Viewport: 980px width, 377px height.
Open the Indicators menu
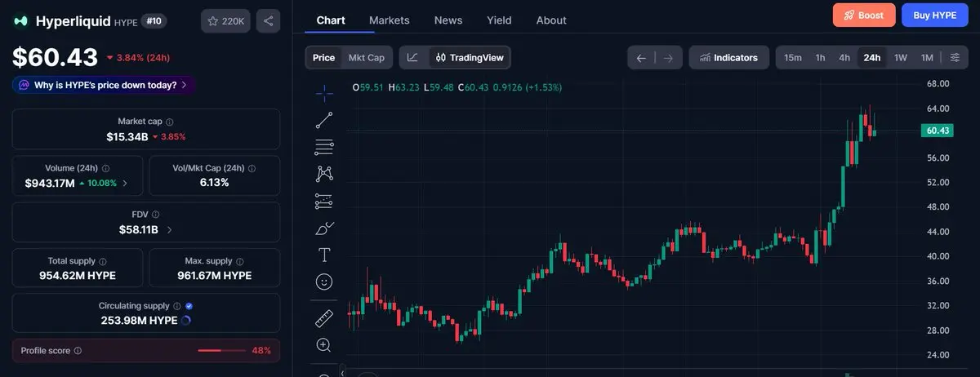(x=728, y=58)
